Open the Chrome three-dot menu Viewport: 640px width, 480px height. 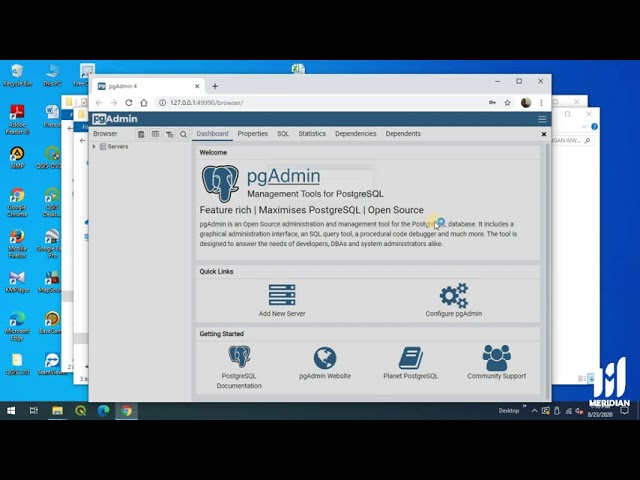pyautogui.click(x=541, y=103)
